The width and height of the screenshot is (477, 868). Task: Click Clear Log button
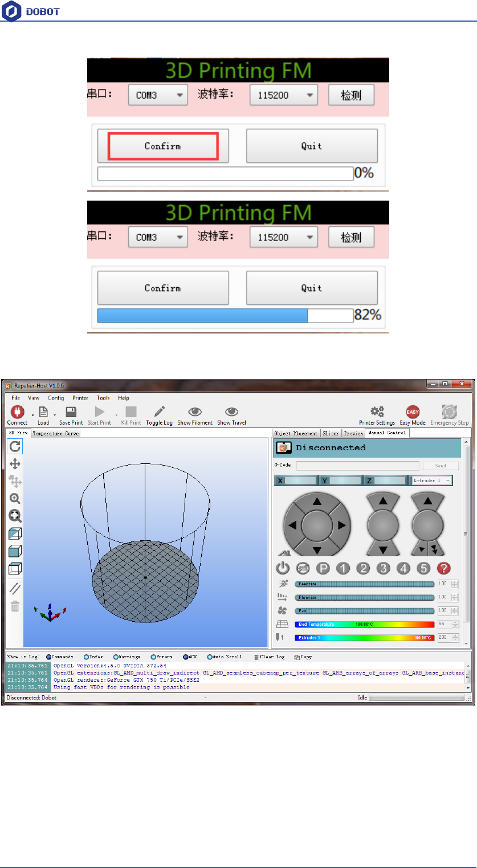click(269, 657)
